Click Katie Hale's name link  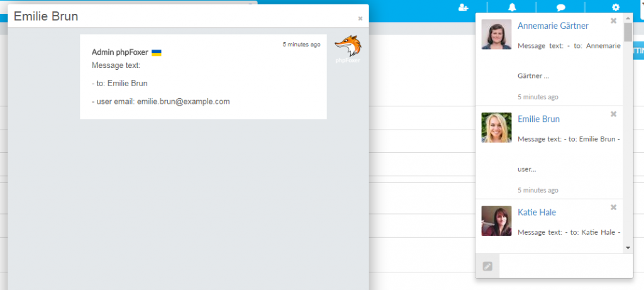tap(536, 213)
